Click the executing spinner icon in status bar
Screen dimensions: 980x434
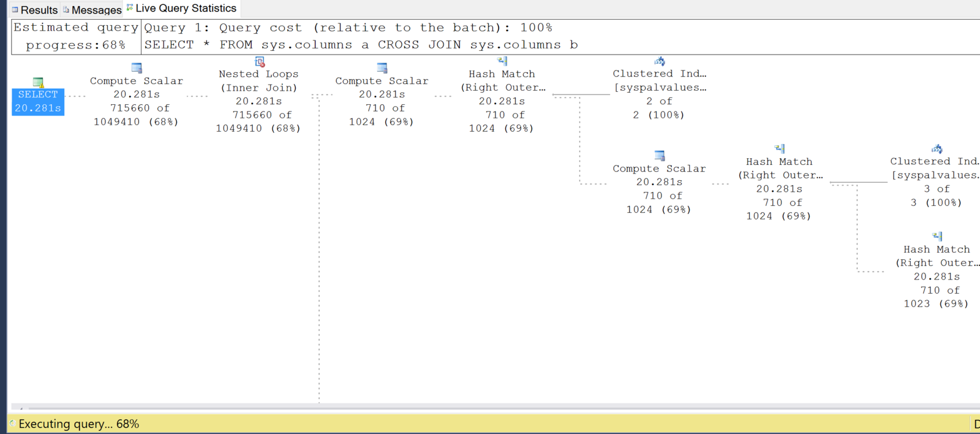coord(12,424)
